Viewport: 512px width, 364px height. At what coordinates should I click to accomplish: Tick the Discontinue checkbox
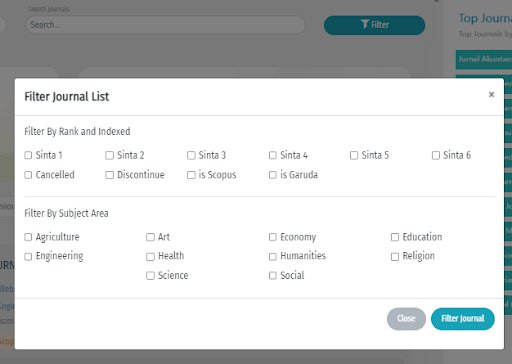(109, 175)
